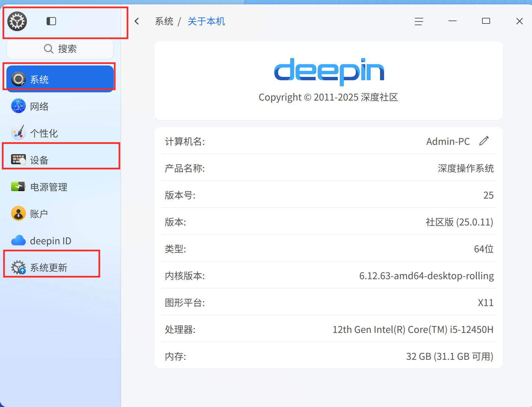532x407 pixels.
Task: Open the hamburger main menu
Action: coord(419,21)
